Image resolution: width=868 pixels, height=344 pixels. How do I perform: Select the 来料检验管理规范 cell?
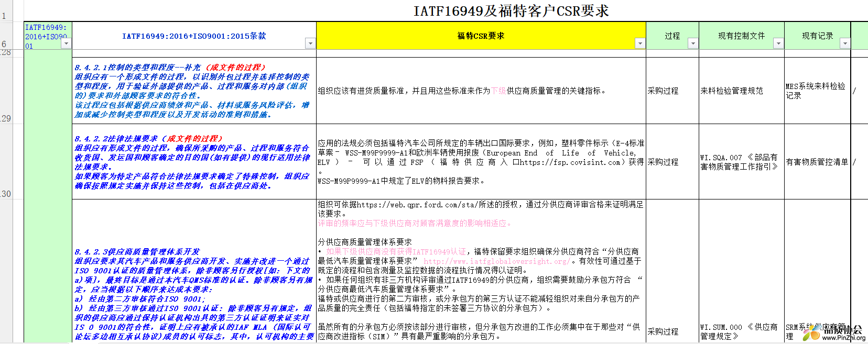point(742,91)
